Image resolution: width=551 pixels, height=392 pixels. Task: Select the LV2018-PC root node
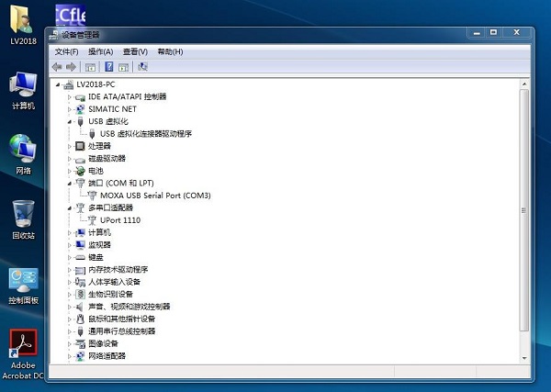pyautogui.click(x=96, y=84)
